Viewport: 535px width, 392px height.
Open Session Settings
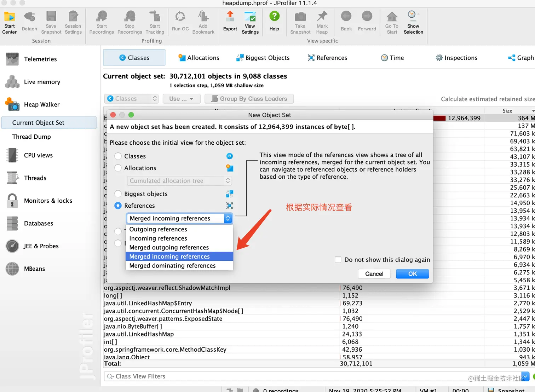[73, 23]
